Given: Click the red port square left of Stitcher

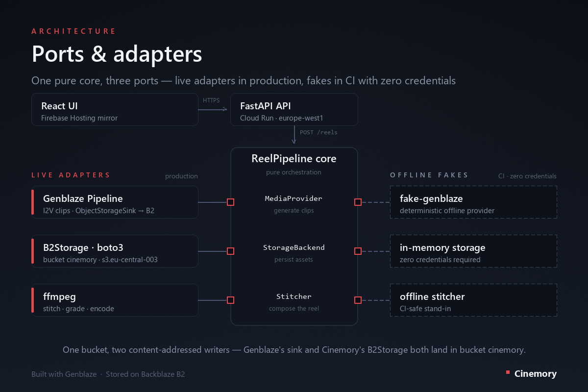Looking at the screenshot, I should point(231,300).
